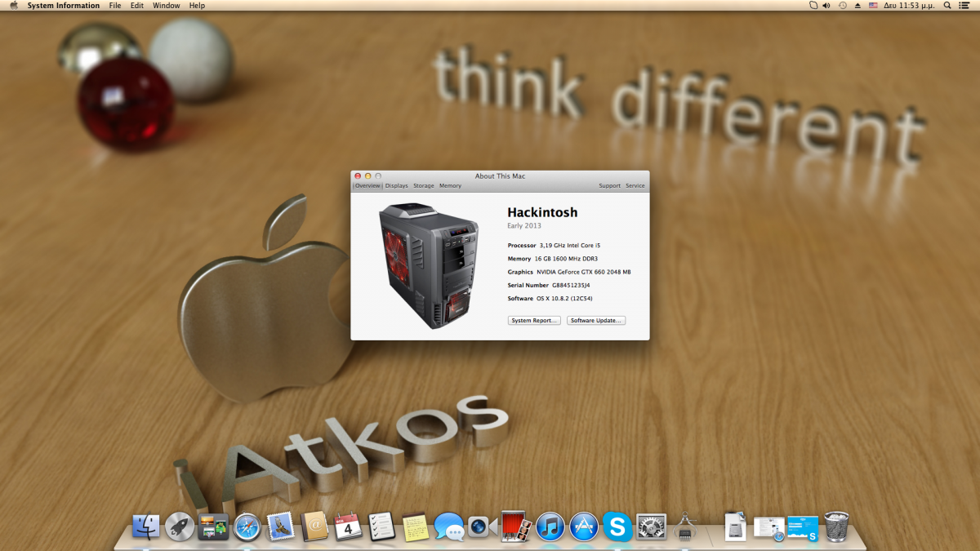The image size is (980, 551).
Task: Open Launchpad rocket icon in dock
Action: point(180,527)
